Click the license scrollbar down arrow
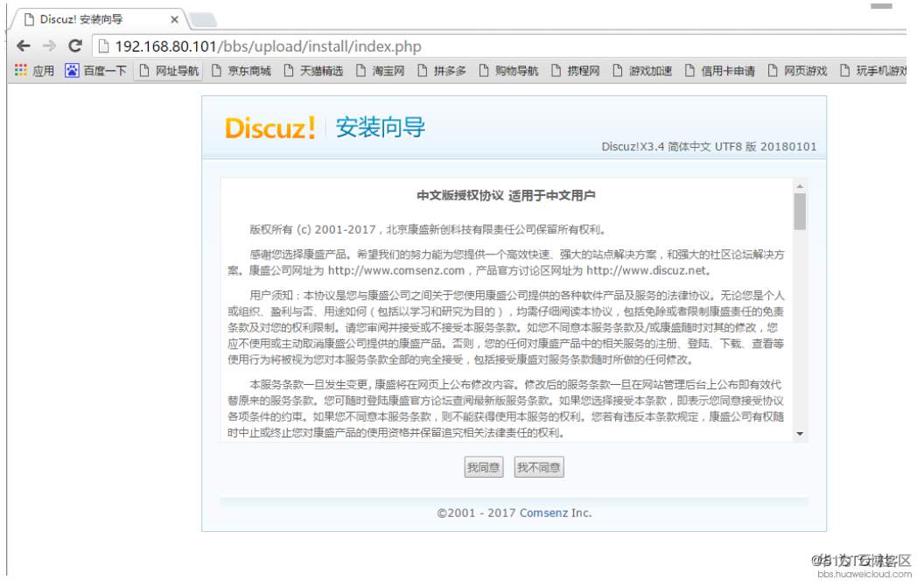 point(799,434)
